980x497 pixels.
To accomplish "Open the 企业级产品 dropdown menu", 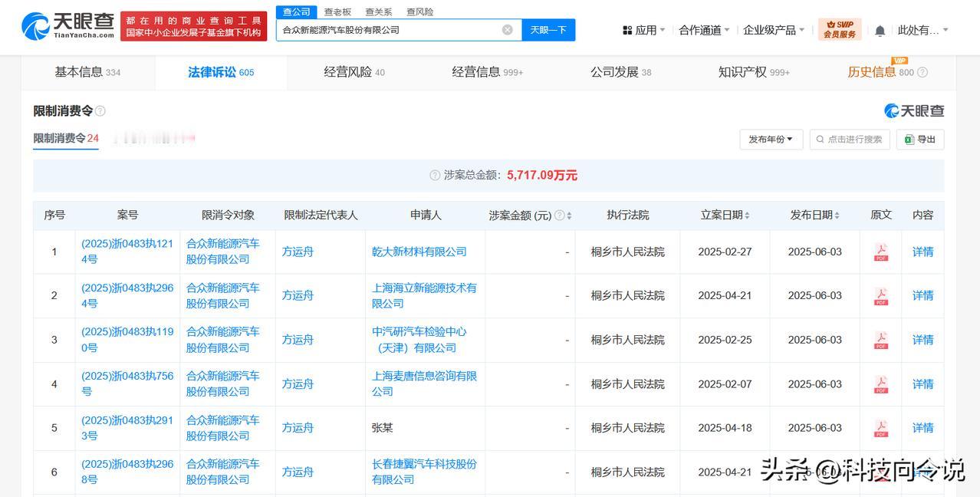I will pyautogui.click(x=774, y=30).
